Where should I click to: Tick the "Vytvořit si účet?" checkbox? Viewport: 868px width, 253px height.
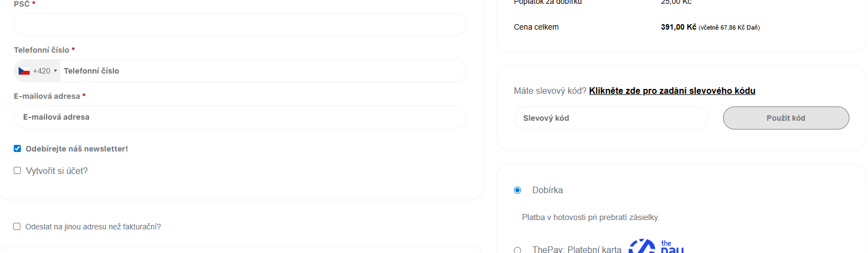[x=18, y=171]
